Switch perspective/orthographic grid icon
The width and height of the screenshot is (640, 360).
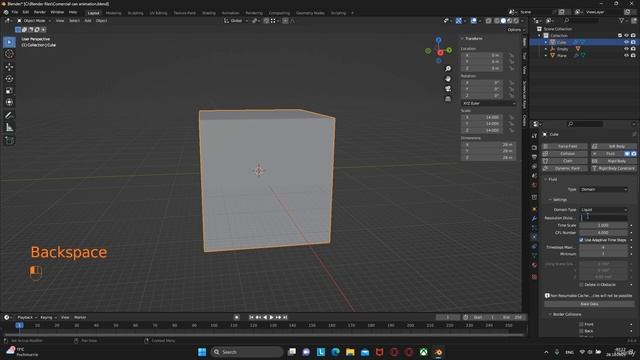pos(448,99)
